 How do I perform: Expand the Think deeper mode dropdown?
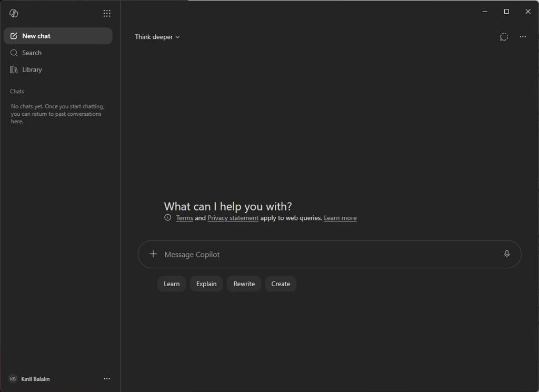point(157,37)
